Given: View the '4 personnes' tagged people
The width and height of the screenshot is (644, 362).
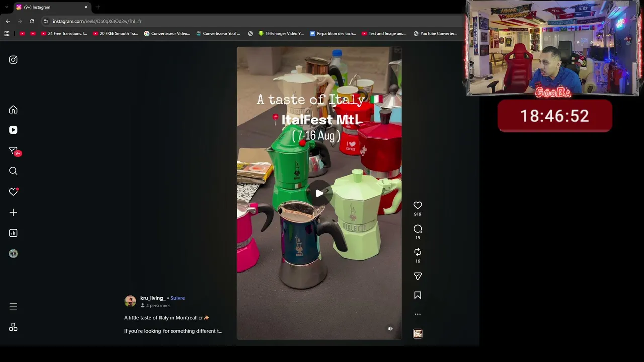Looking at the screenshot, I should [155, 306].
